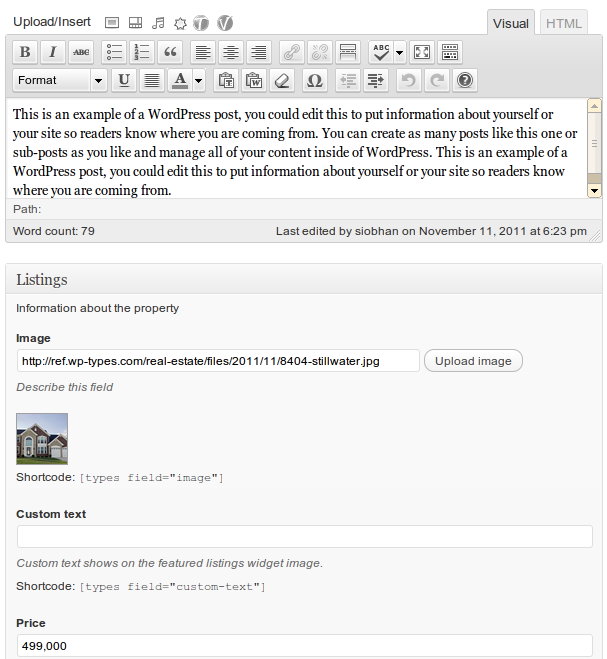The width and height of the screenshot is (607, 659).
Task: Click the insert link chain icon
Action: pyautogui.click(x=292, y=52)
